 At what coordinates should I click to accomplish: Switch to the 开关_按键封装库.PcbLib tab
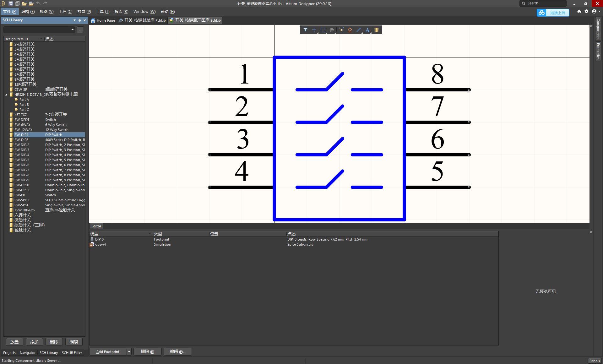click(142, 20)
